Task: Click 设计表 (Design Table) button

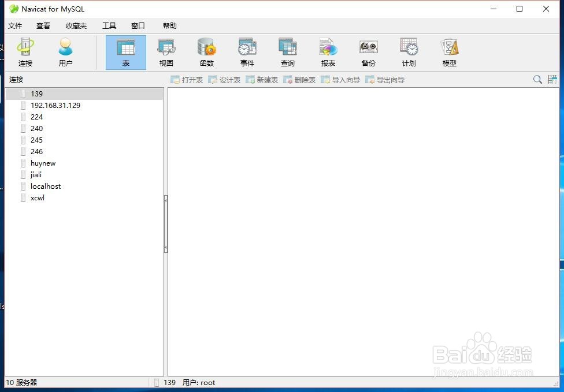Action: click(x=224, y=80)
